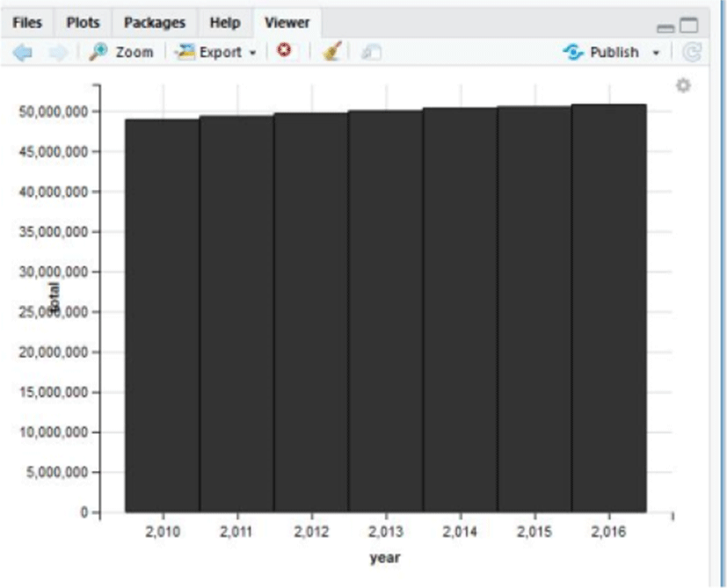The image size is (727, 588).
Task: Click the magnifier Zoom icon
Action: click(x=98, y=52)
